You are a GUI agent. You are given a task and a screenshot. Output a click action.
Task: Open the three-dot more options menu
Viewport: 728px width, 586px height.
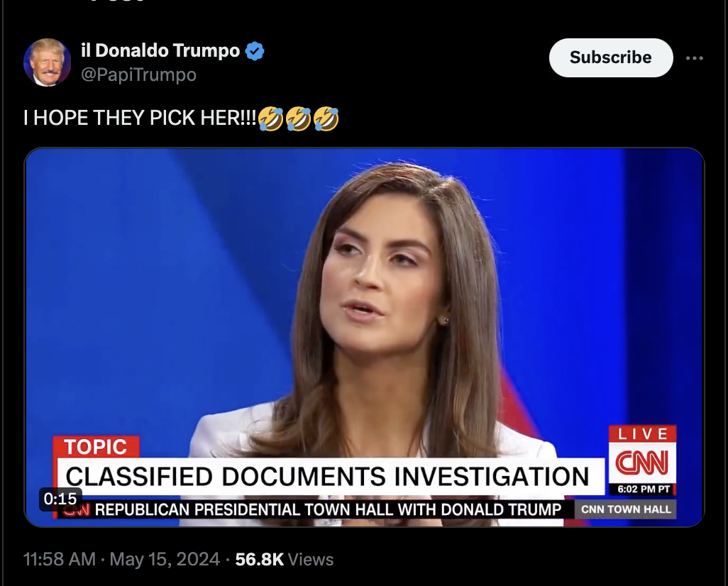tap(694, 58)
